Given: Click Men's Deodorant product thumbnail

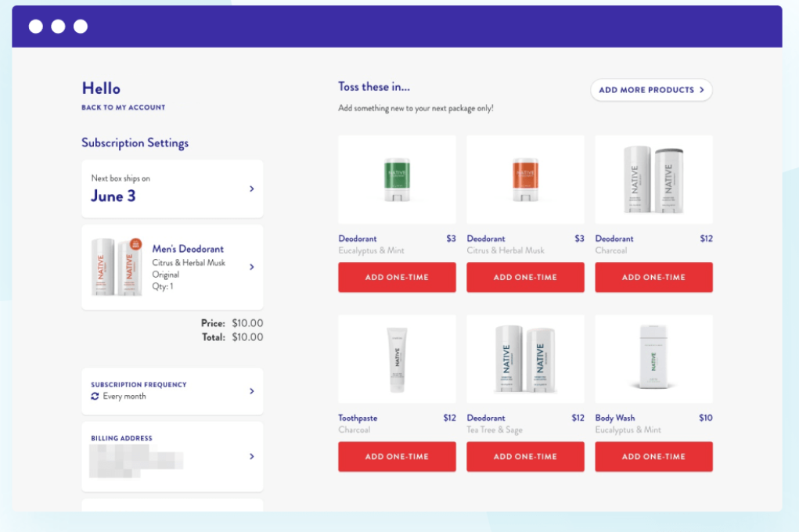Looking at the screenshot, I should [117, 267].
